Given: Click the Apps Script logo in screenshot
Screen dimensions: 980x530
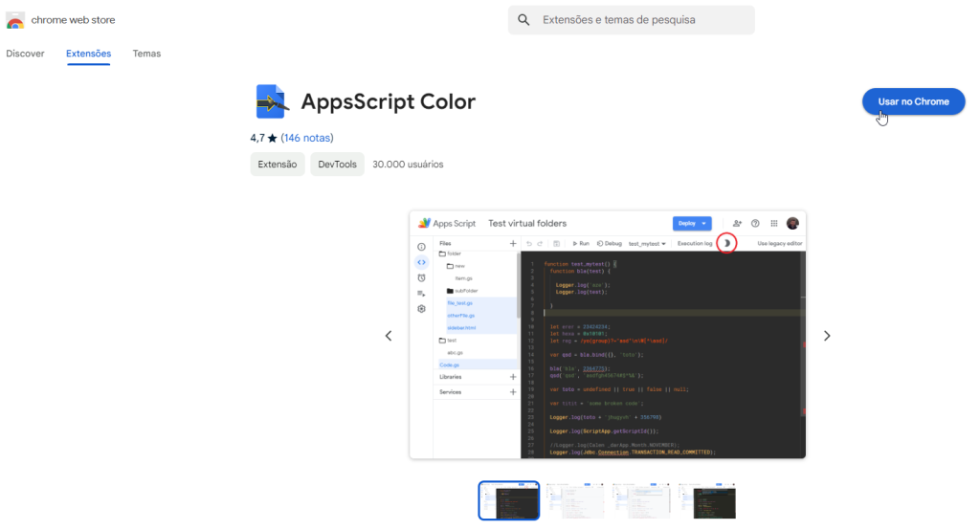Looking at the screenshot, I should click(x=424, y=223).
